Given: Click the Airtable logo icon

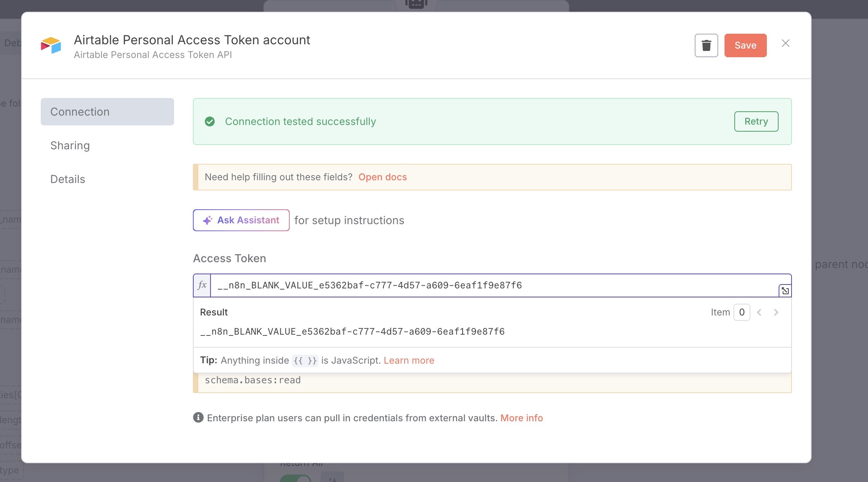Looking at the screenshot, I should 51,45.
